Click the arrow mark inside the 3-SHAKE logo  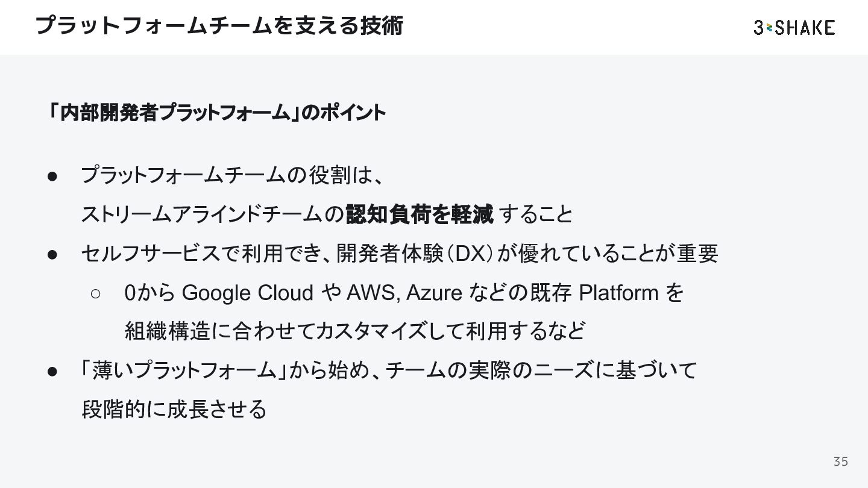[769, 27]
